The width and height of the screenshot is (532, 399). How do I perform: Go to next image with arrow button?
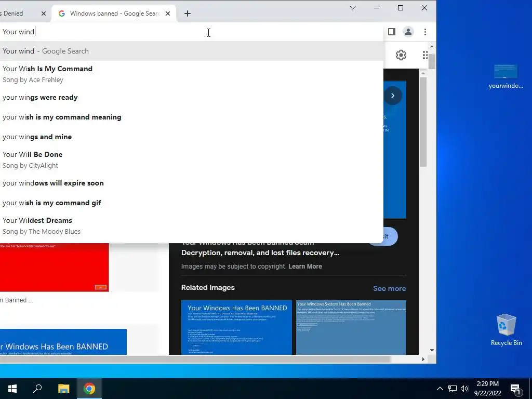coord(393,96)
